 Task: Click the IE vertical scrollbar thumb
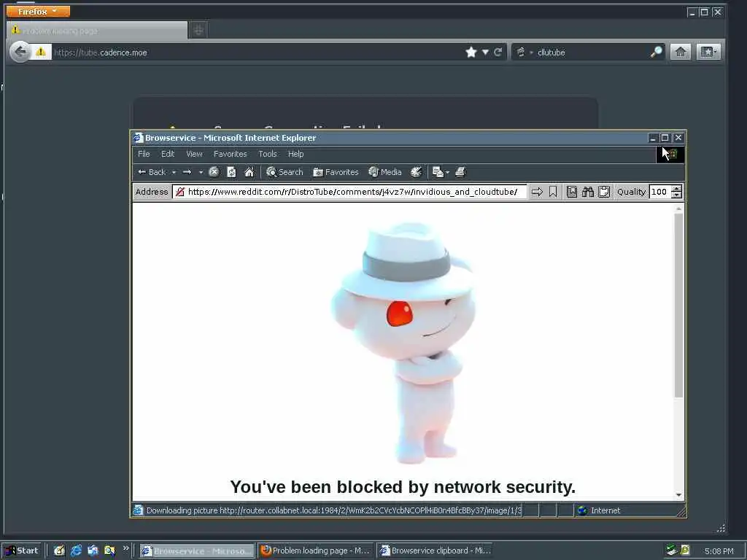pyautogui.click(x=678, y=305)
